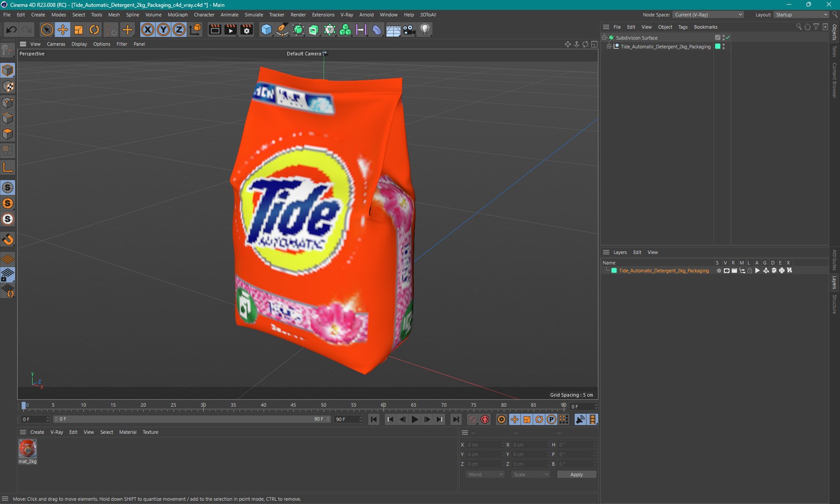Toggle layer render visibility icon

click(735, 271)
